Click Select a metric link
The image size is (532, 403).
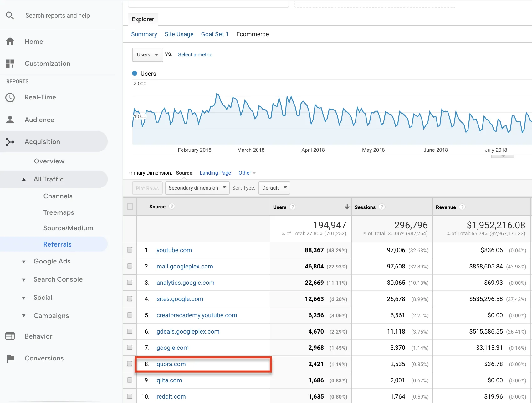pos(195,54)
